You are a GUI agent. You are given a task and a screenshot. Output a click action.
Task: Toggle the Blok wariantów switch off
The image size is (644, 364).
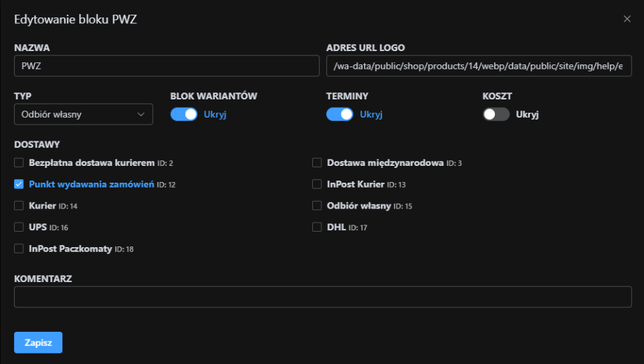click(184, 114)
